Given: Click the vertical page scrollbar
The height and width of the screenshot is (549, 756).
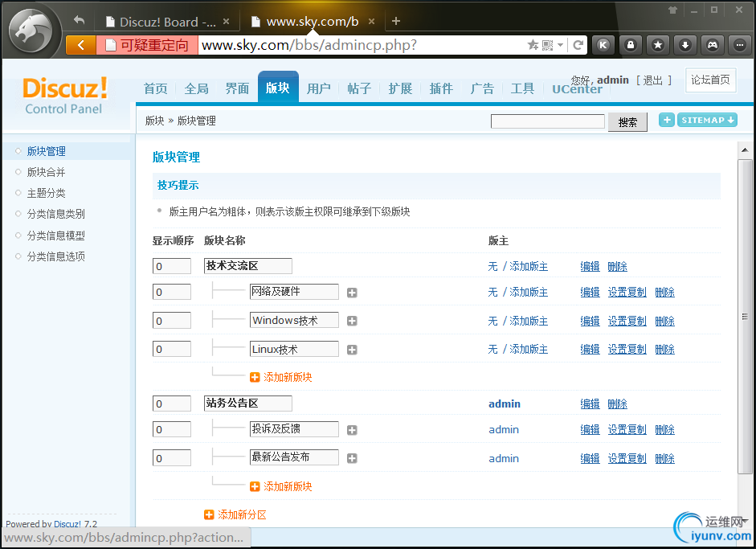Looking at the screenshot, I should point(745,317).
